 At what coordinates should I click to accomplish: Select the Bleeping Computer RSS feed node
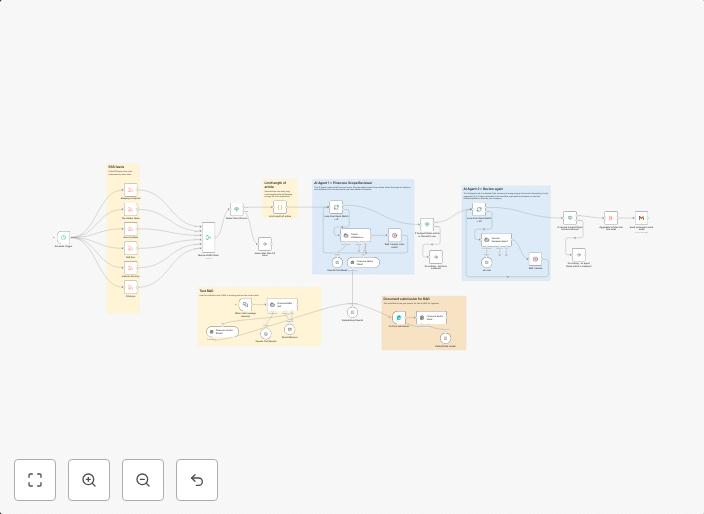pyautogui.click(x=131, y=190)
